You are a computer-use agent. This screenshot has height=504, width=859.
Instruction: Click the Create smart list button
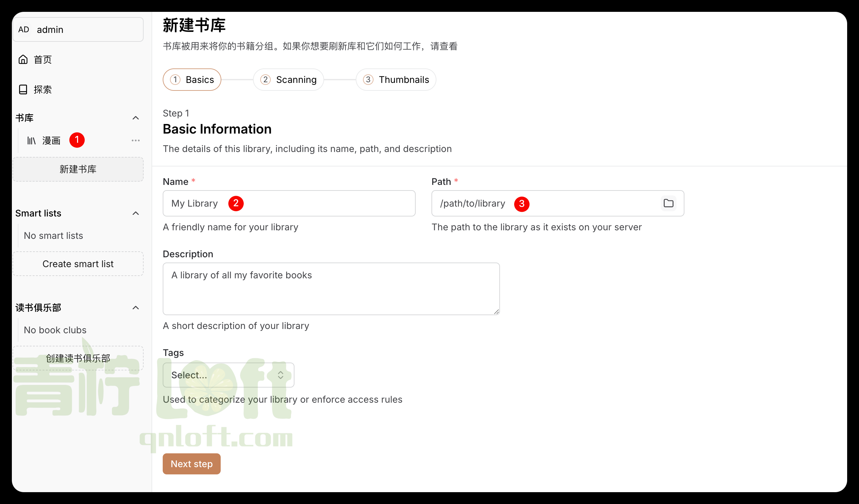(78, 264)
